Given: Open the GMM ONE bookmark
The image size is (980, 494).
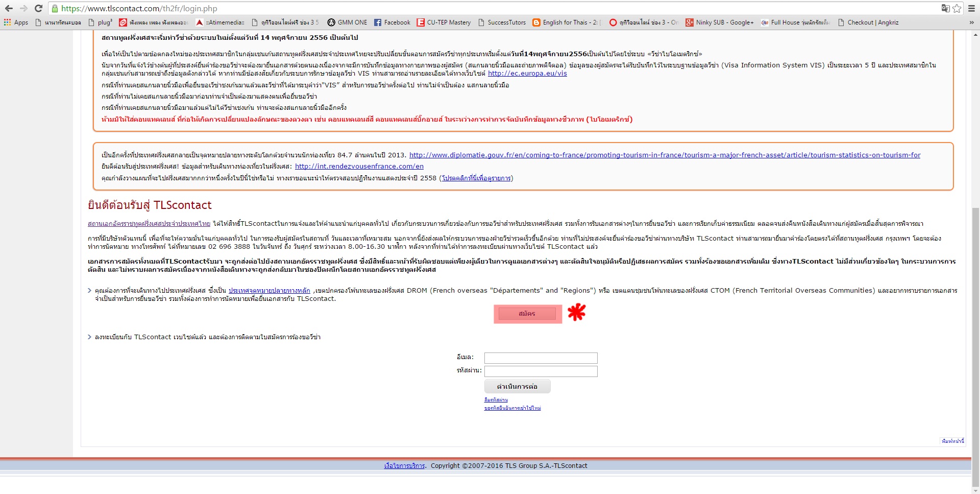Looking at the screenshot, I should 347,22.
